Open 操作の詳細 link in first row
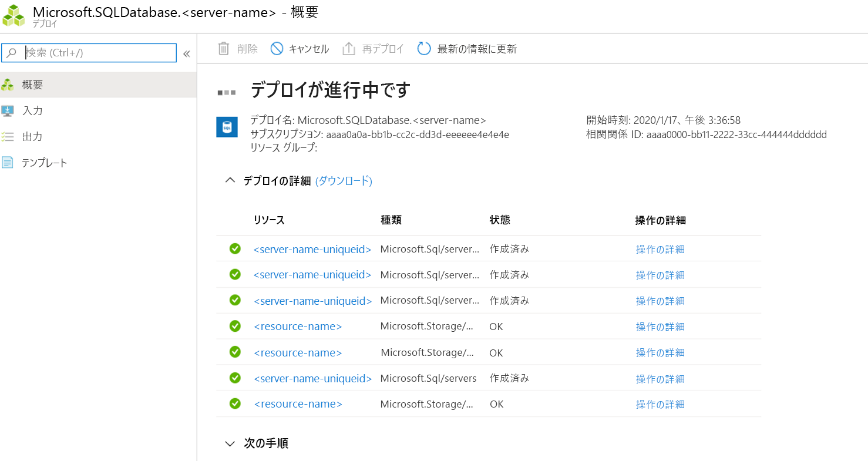Viewport: 868px width, 461px height. point(660,249)
